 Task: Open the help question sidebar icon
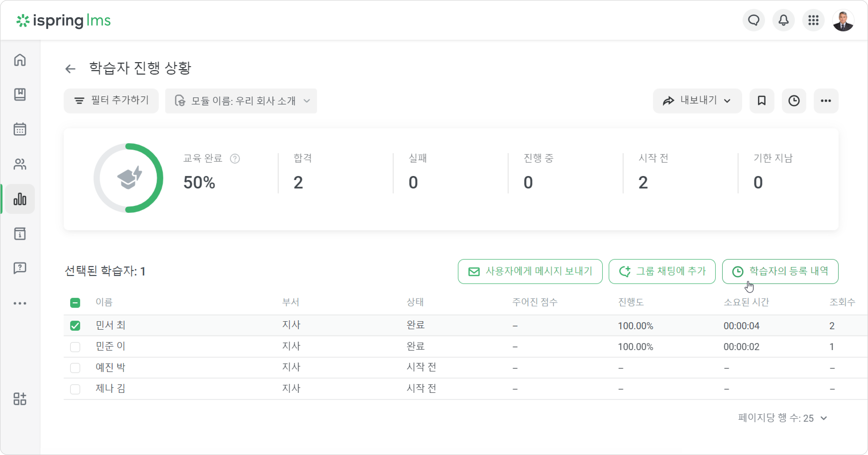(x=20, y=268)
